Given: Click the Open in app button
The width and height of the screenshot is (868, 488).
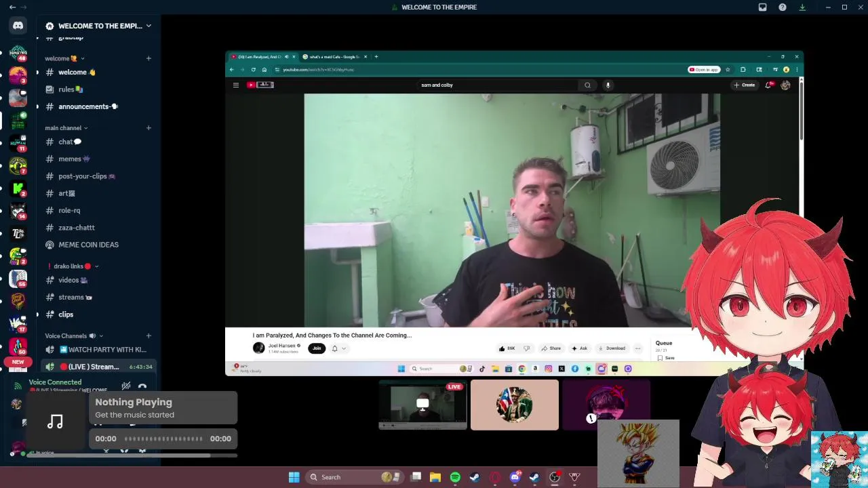Looking at the screenshot, I should point(703,70).
